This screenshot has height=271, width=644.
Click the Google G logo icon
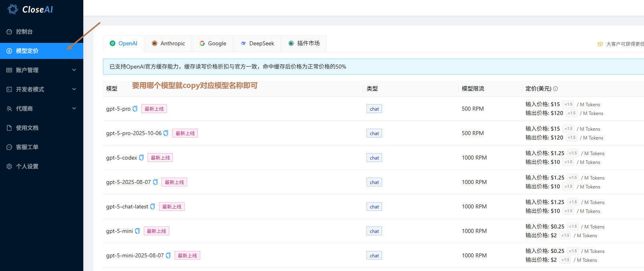click(x=202, y=43)
